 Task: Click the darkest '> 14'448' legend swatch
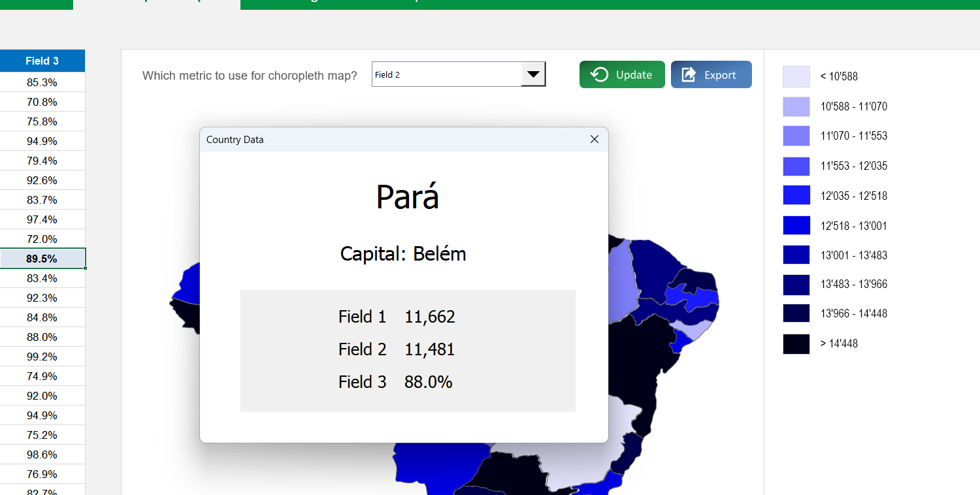pyautogui.click(x=796, y=343)
